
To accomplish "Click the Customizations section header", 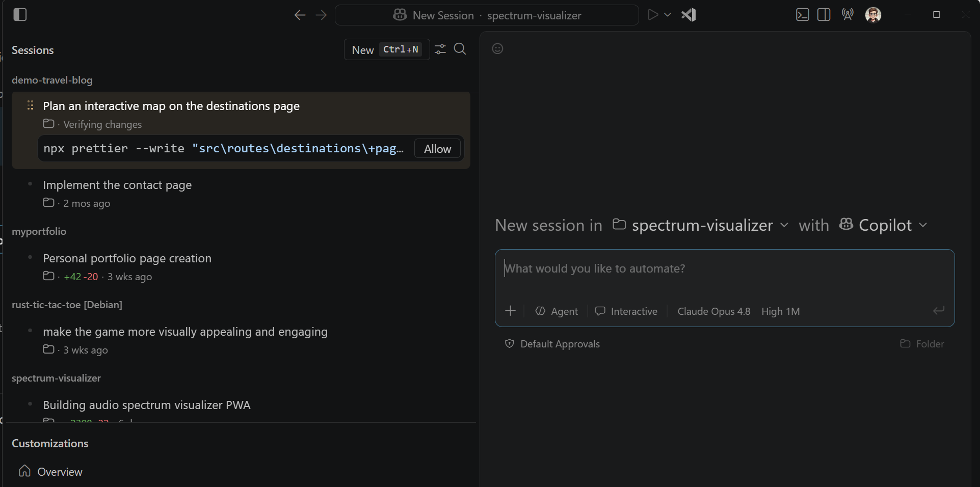I will click(x=50, y=443).
